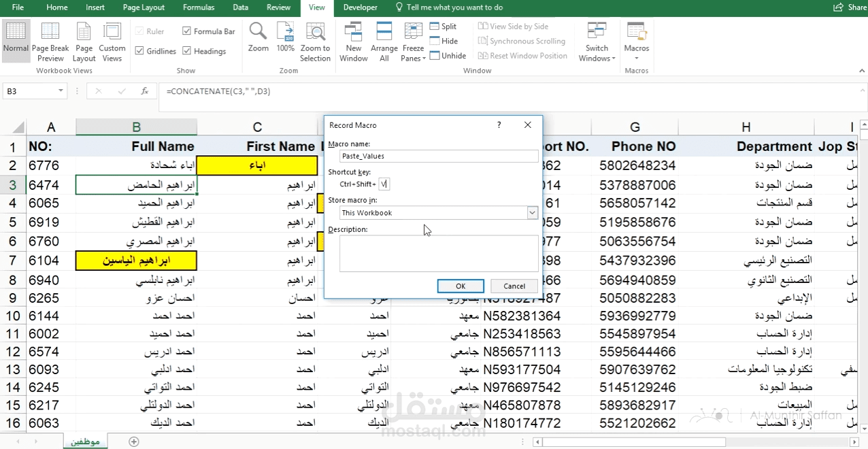Toggle the Ruler checkbox

click(x=139, y=31)
